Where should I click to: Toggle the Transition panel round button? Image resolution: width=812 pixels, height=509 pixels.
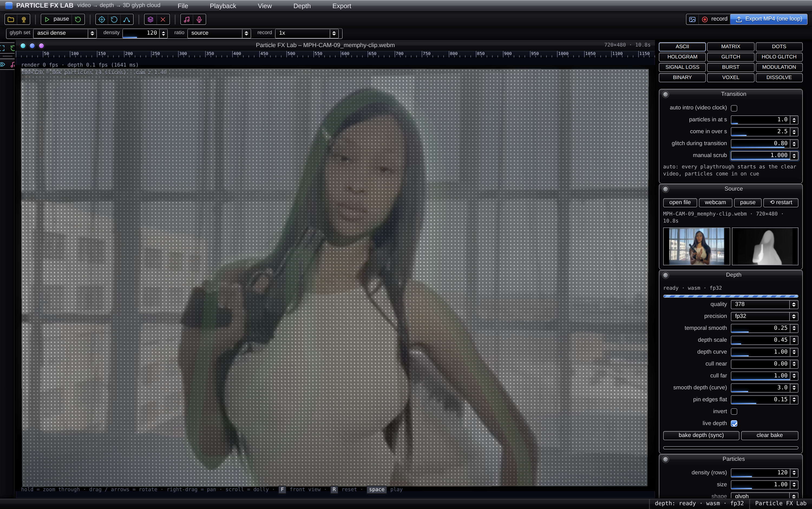pyautogui.click(x=666, y=94)
